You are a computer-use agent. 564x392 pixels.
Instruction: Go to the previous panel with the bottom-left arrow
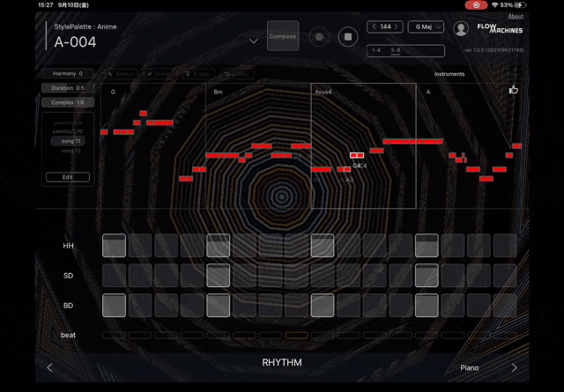click(x=50, y=367)
